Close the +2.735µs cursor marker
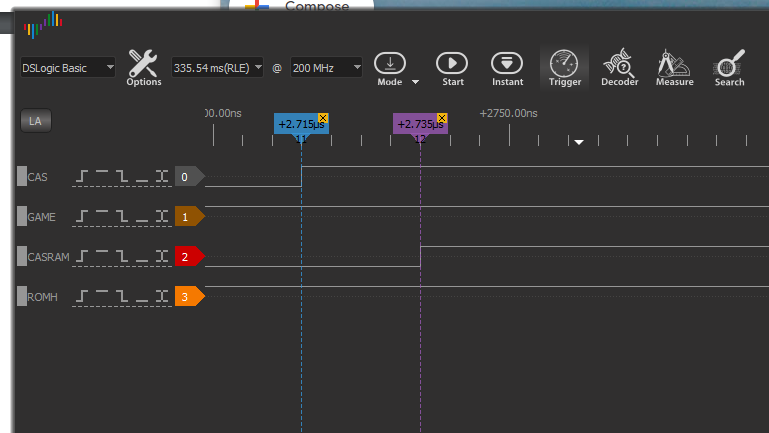The height and width of the screenshot is (433, 769). pyautogui.click(x=442, y=118)
